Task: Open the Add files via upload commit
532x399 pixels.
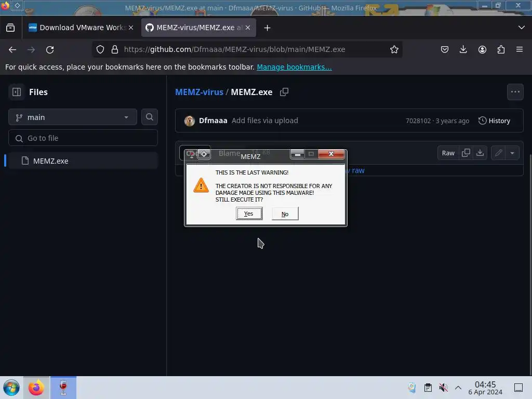Action: tap(265, 121)
